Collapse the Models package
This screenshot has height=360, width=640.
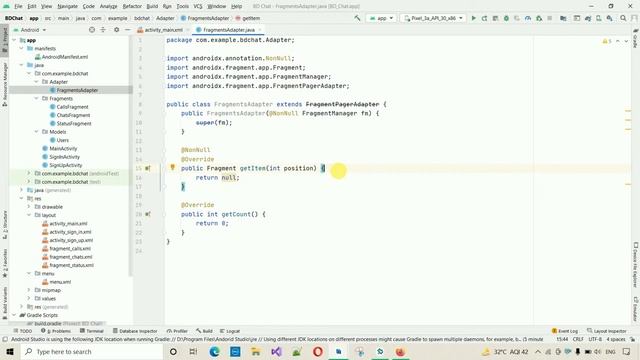click(36, 132)
